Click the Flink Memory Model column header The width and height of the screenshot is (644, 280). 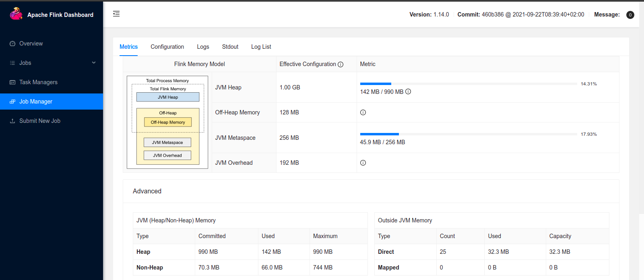[200, 64]
